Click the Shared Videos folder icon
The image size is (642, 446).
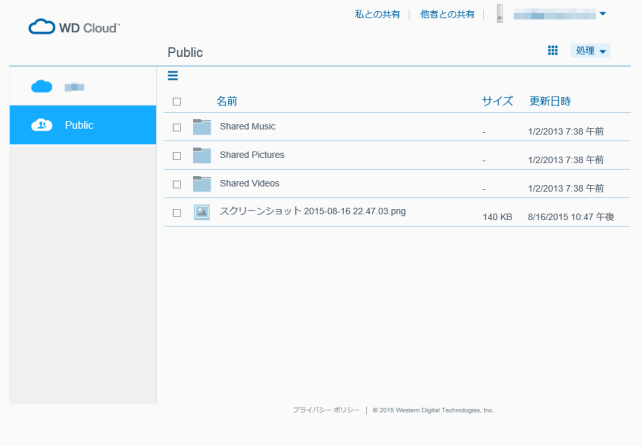202,184
